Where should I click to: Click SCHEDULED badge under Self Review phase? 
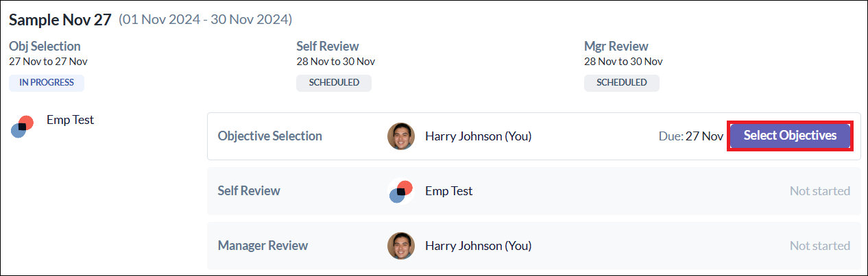334,83
